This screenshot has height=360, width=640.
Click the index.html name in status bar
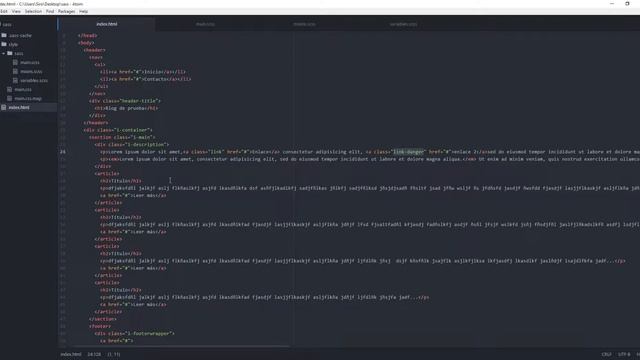click(71, 354)
